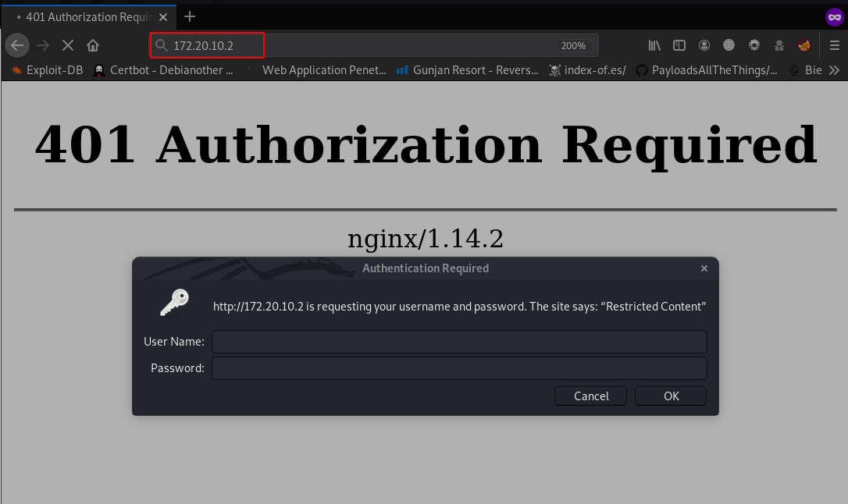Cancel the authentication prompt
The height and width of the screenshot is (504, 848).
(590, 396)
